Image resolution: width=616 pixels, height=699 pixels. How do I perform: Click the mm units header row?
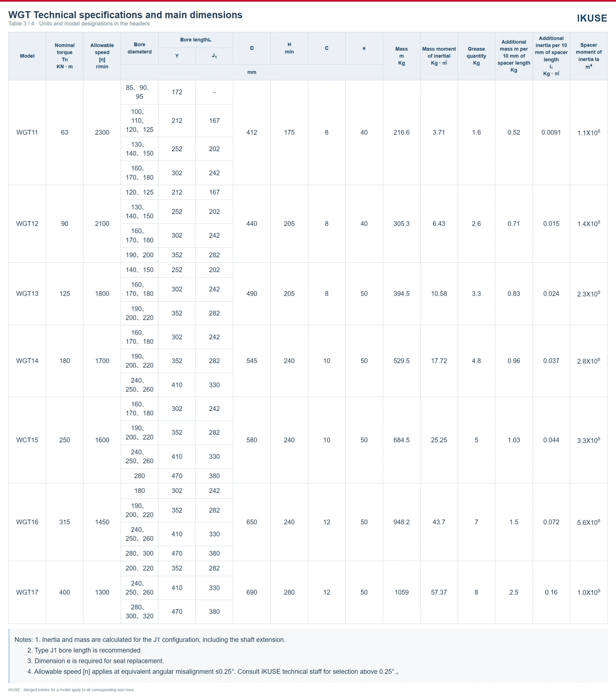(x=252, y=72)
